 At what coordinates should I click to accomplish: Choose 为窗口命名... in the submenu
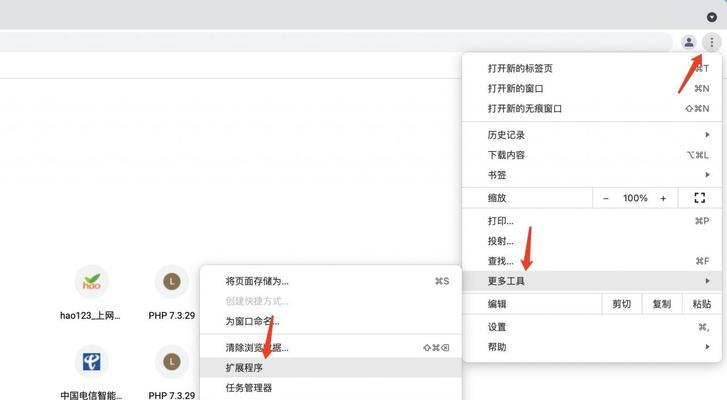pyautogui.click(x=331, y=321)
